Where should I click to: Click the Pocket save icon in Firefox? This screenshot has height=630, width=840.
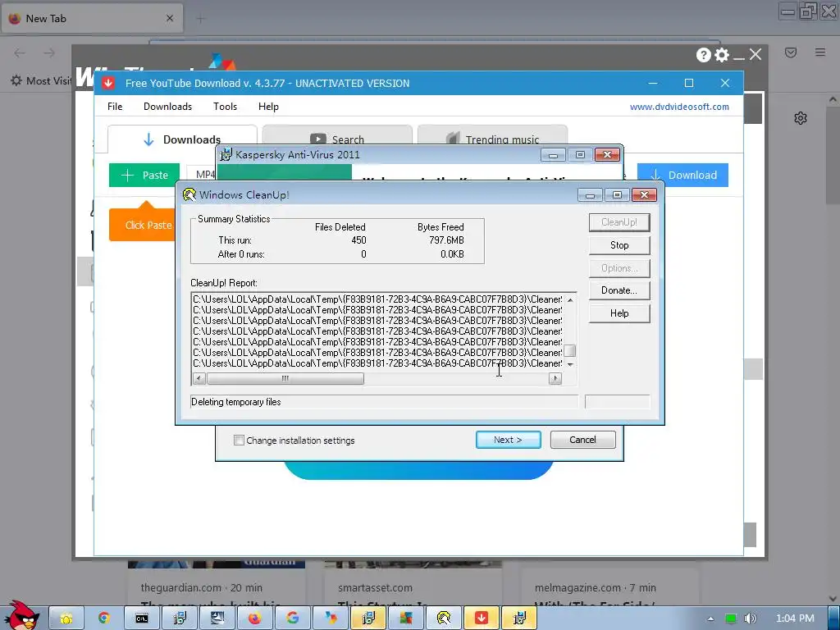click(791, 52)
